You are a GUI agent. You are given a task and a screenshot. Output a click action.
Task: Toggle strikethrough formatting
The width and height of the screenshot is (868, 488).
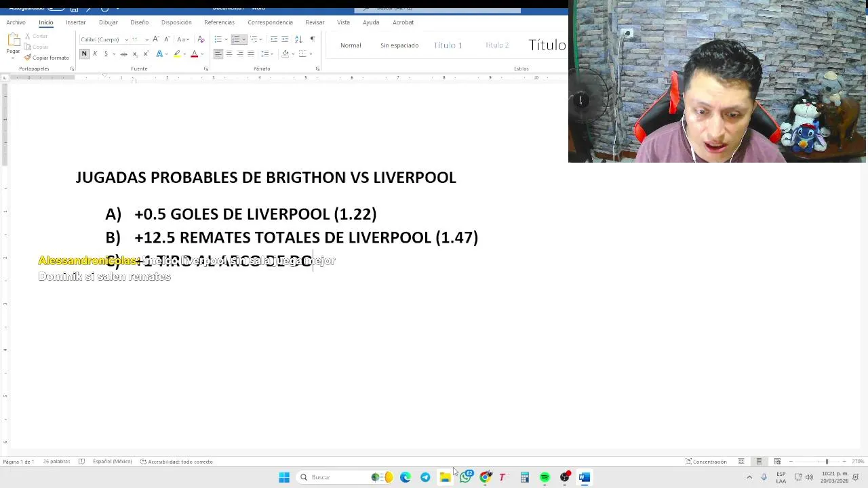coord(124,54)
